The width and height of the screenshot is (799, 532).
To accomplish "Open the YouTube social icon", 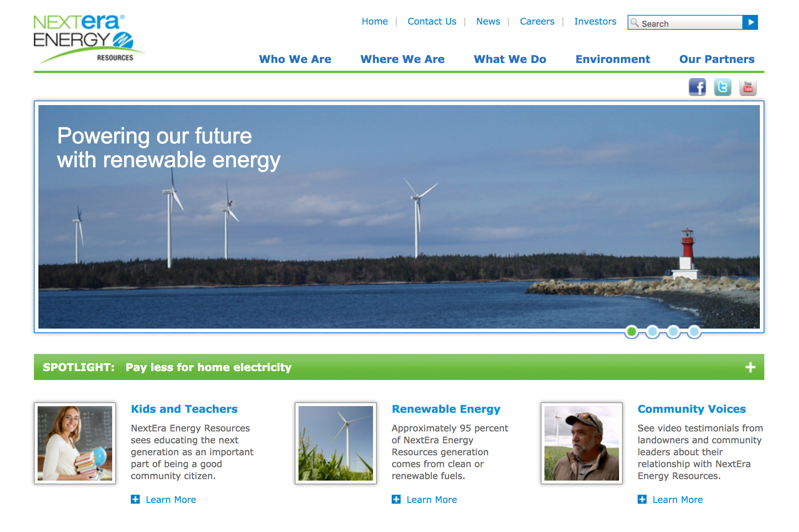I will coord(748,88).
